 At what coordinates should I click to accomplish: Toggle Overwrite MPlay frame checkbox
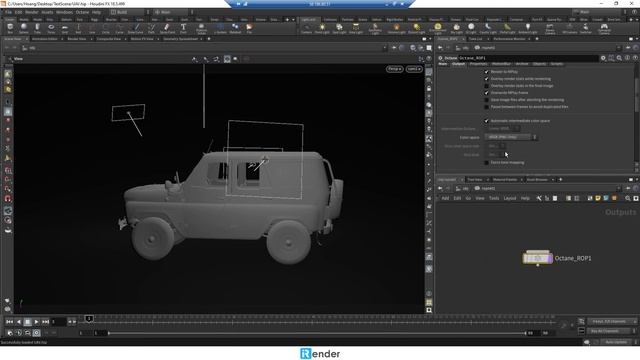click(x=486, y=93)
